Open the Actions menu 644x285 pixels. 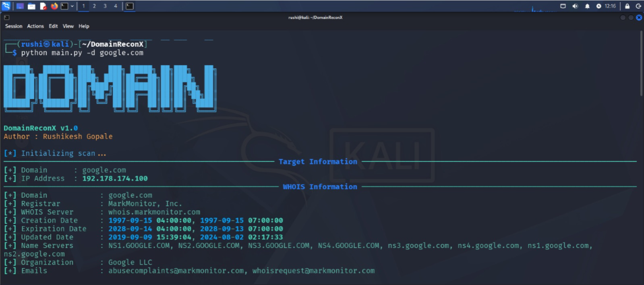pos(35,26)
